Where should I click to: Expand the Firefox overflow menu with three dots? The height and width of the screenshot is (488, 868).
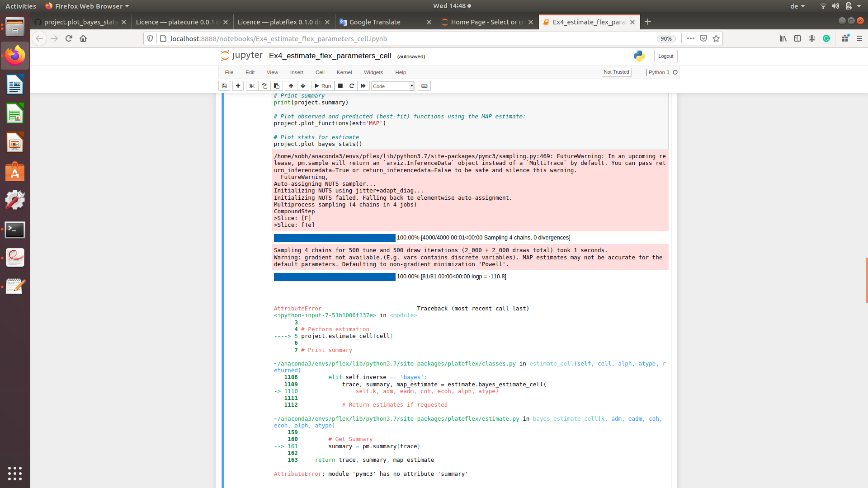[x=690, y=38]
